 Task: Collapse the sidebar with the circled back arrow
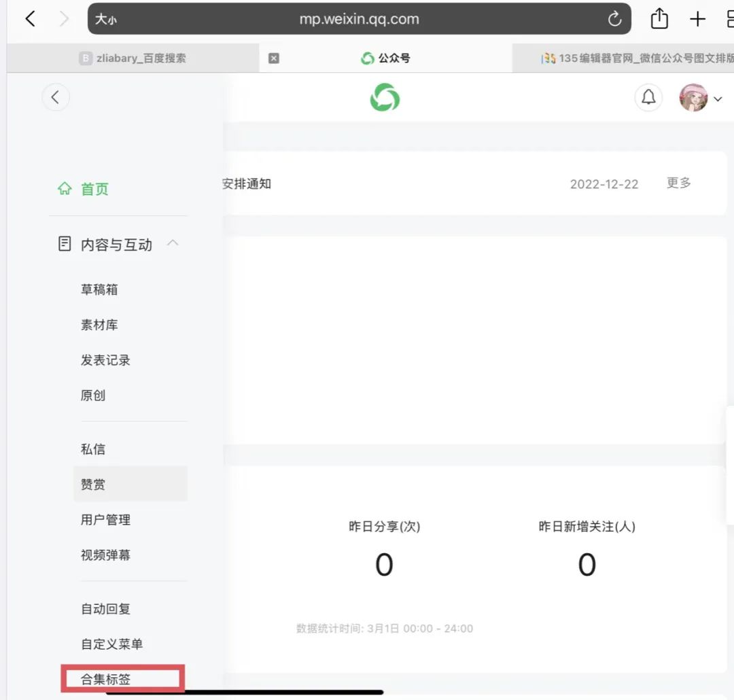56,97
